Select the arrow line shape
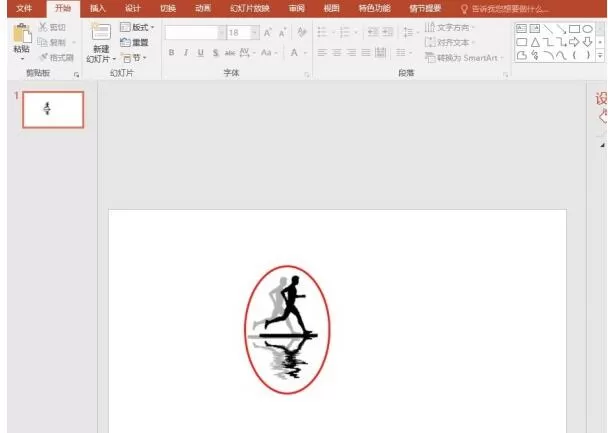 tap(561, 29)
